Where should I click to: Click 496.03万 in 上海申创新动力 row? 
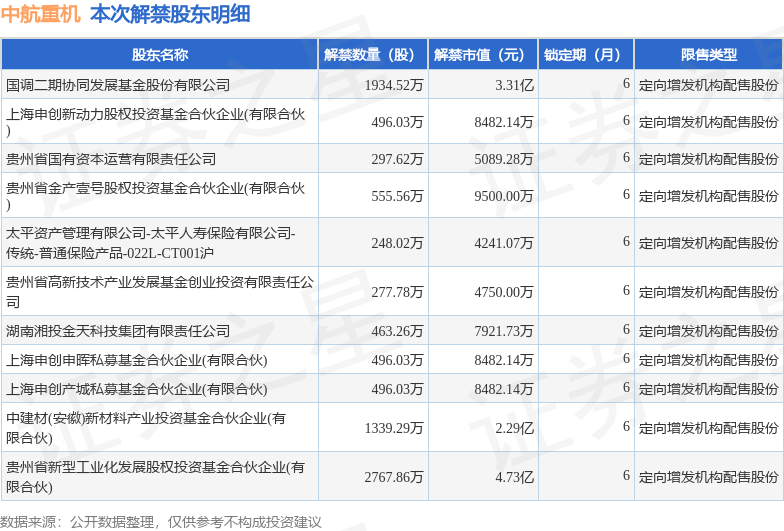click(x=397, y=122)
